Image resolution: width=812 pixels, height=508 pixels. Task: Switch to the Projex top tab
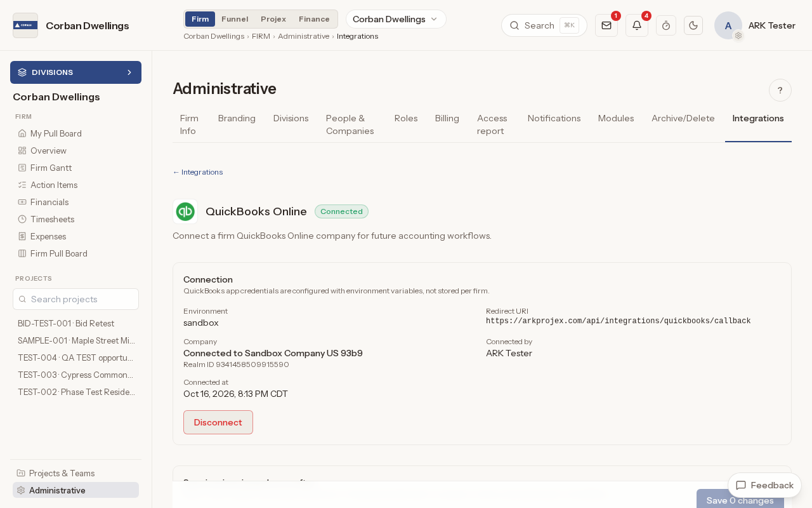tap(273, 19)
